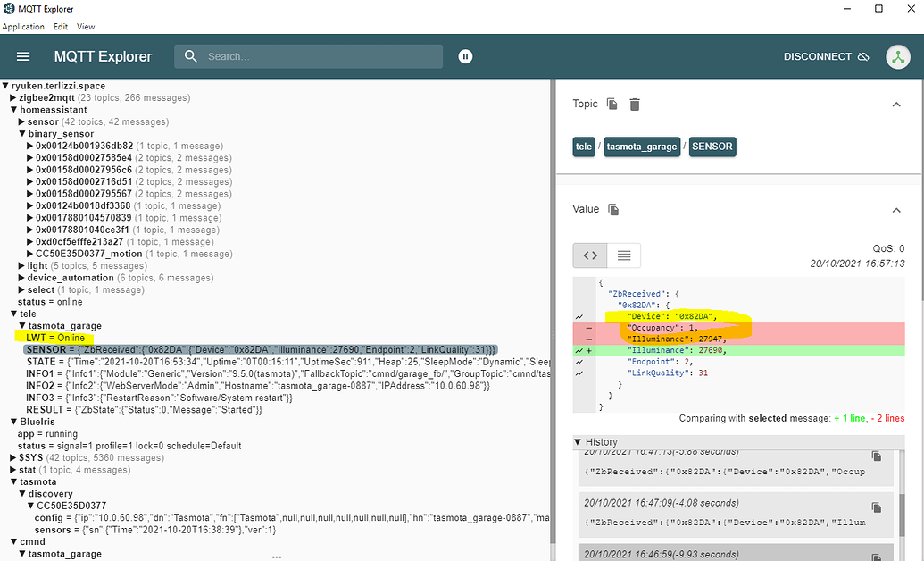The width and height of the screenshot is (924, 561).
Task: Open the 16:47:09 history message
Action: [x=736, y=513]
